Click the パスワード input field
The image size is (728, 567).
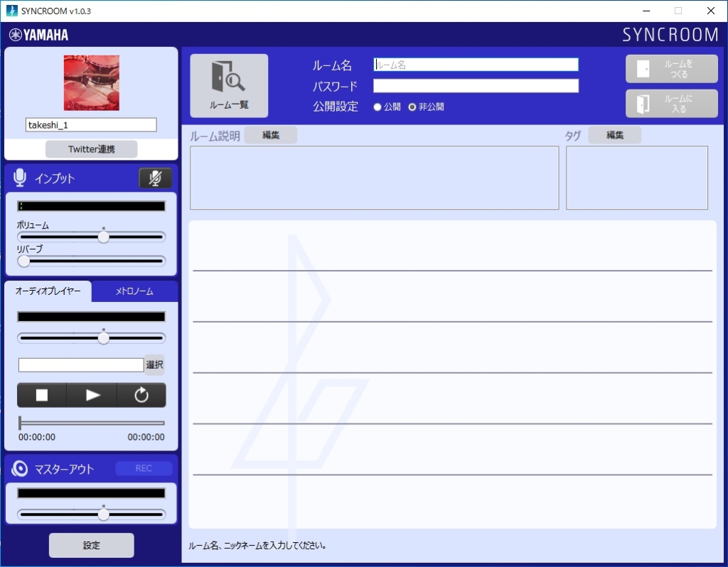(476, 86)
